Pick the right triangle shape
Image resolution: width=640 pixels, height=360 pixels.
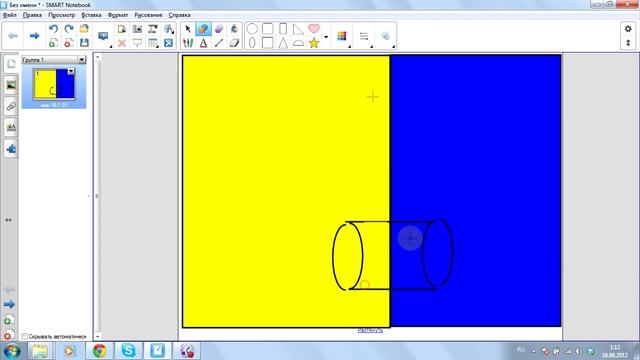298,29
